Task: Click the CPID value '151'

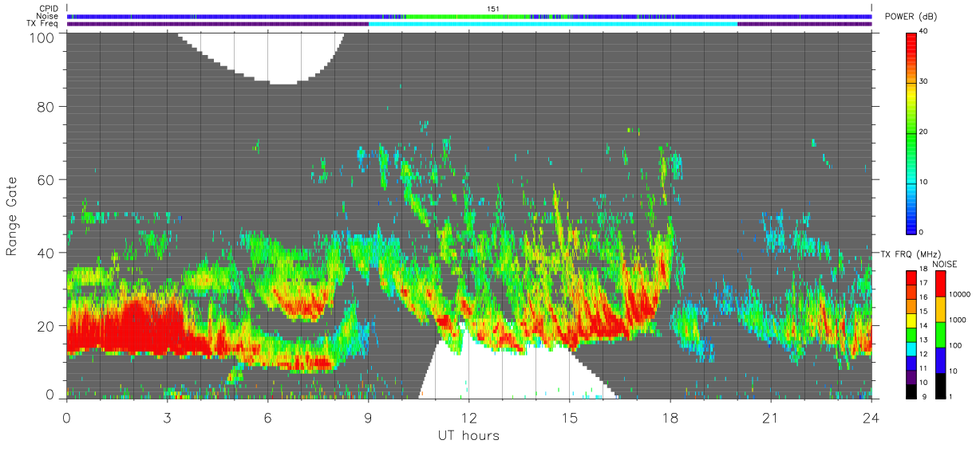Action: point(492,9)
